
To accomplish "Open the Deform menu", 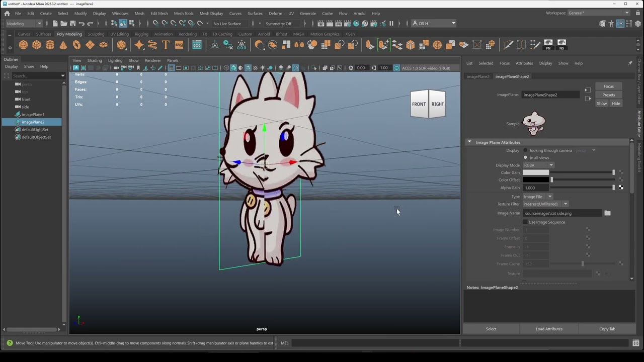I will coord(275,14).
